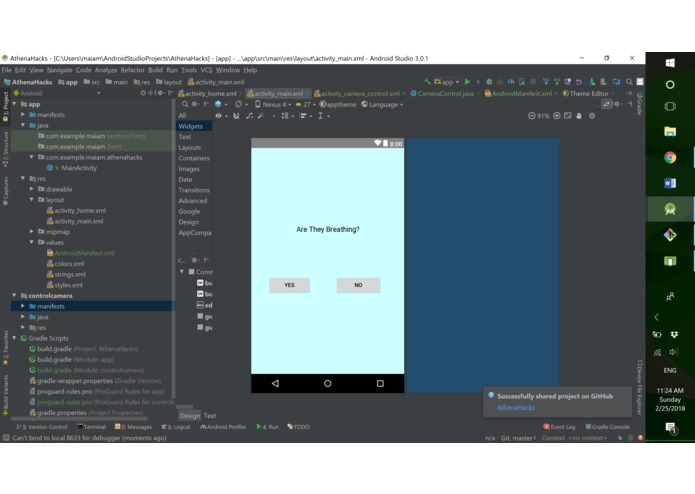695x494 pixels.
Task: Select MainActivity in project tree
Action: [79, 168]
